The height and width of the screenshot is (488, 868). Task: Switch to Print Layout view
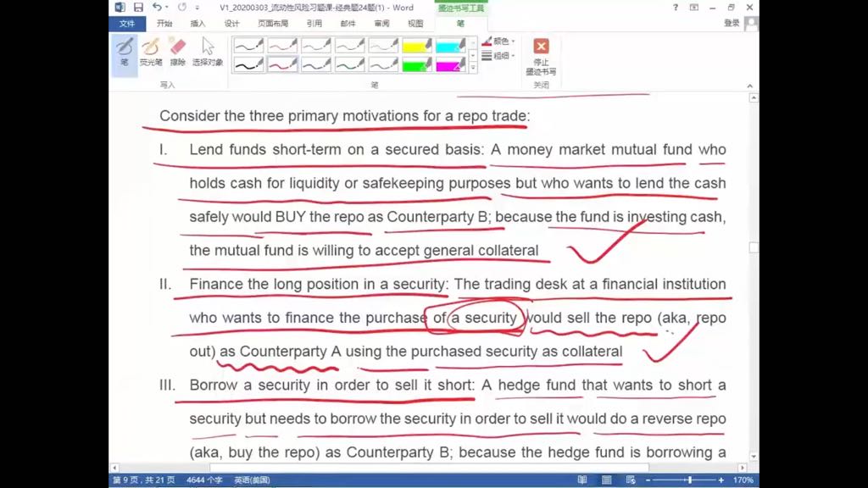[607, 480]
